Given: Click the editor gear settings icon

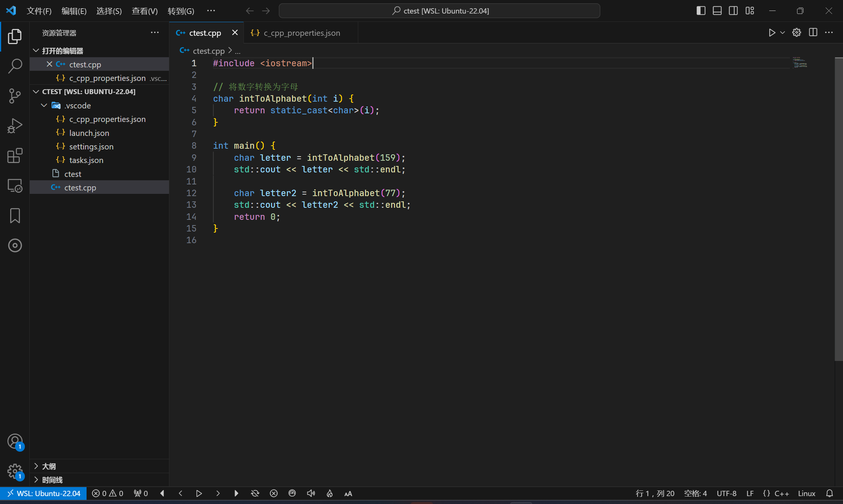Looking at the screenshot, I should (x=797, y=33).
